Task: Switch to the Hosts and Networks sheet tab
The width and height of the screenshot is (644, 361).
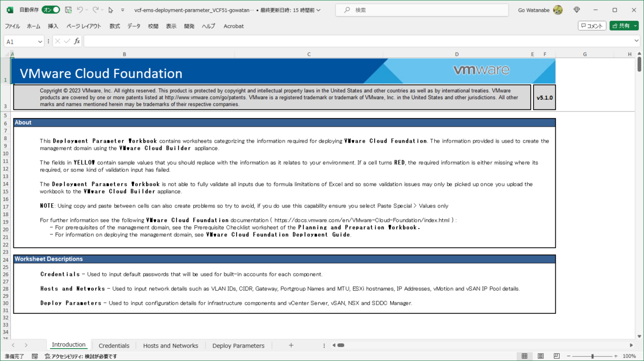Action: pyautogui.click(x=171, y=346)
